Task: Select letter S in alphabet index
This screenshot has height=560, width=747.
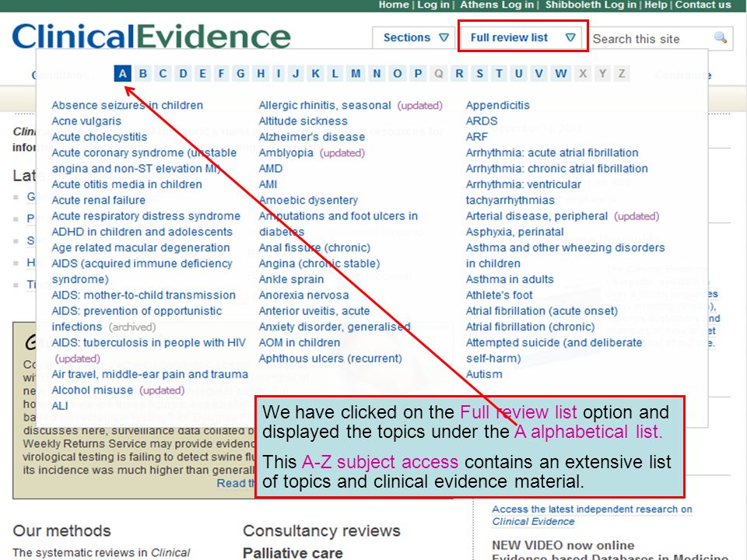Action: pos(480,74)
